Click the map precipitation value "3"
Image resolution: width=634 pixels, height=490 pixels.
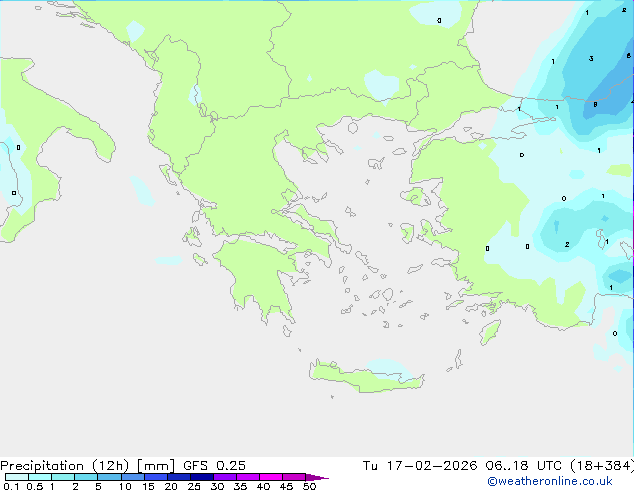(591, 59)
